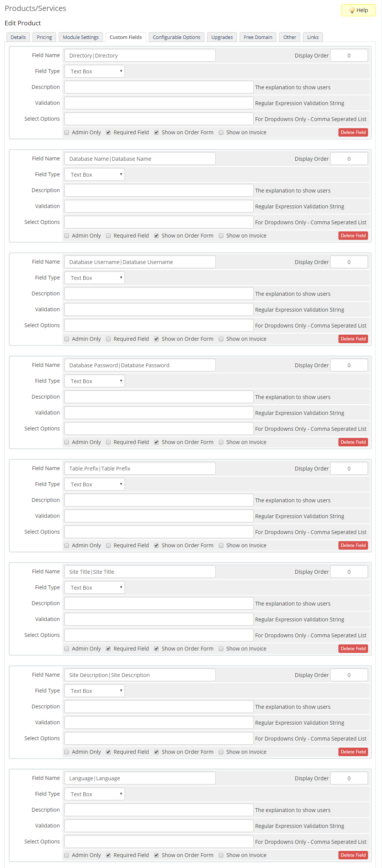Expand the Field Type dropdown for Database Name
382x868 pixels.
95,174
